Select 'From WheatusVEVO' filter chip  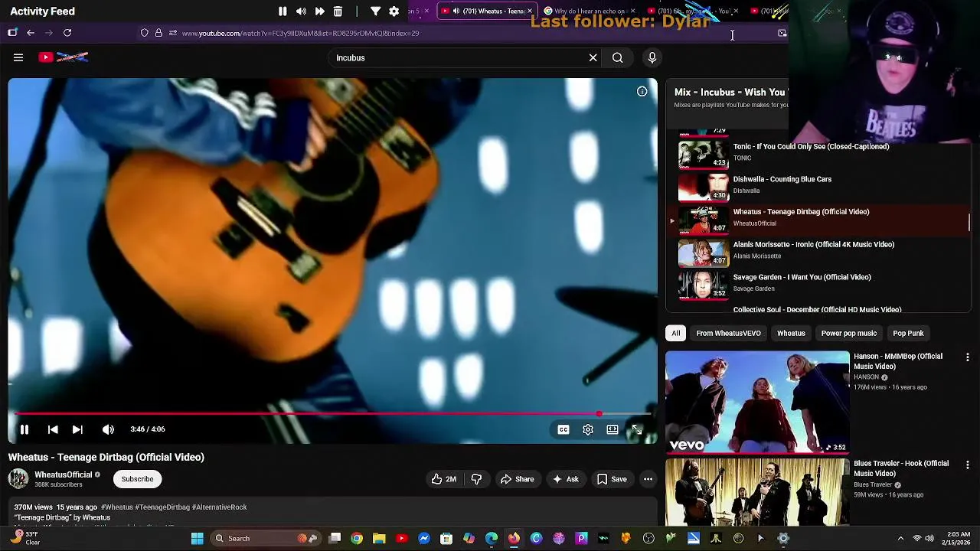[728, 333]
